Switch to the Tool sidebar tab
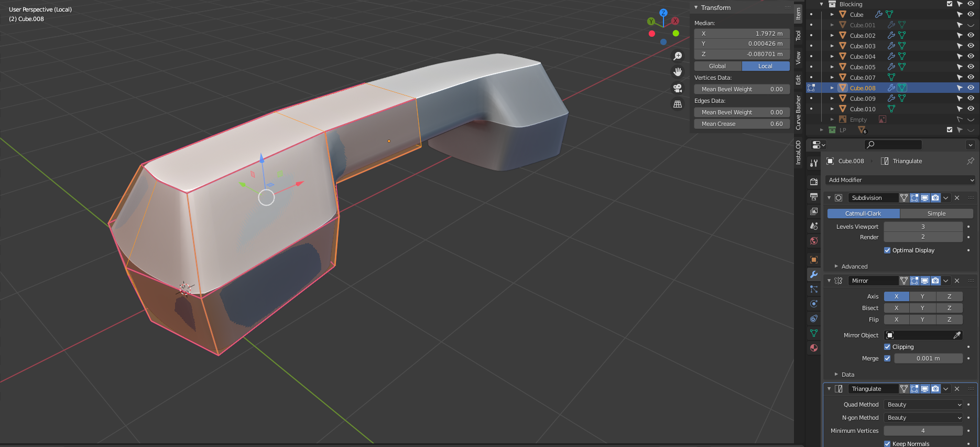Screen dimensions: 980x447 pos(798,36)
